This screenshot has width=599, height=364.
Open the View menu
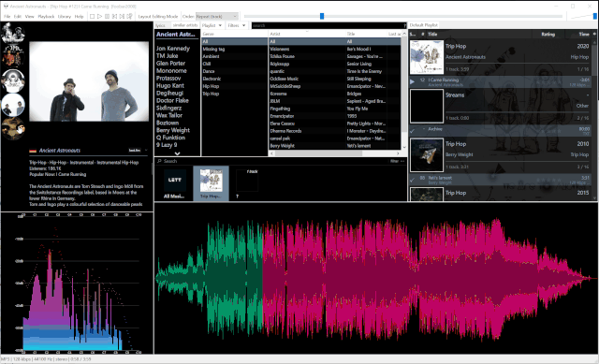click(29, 17)
